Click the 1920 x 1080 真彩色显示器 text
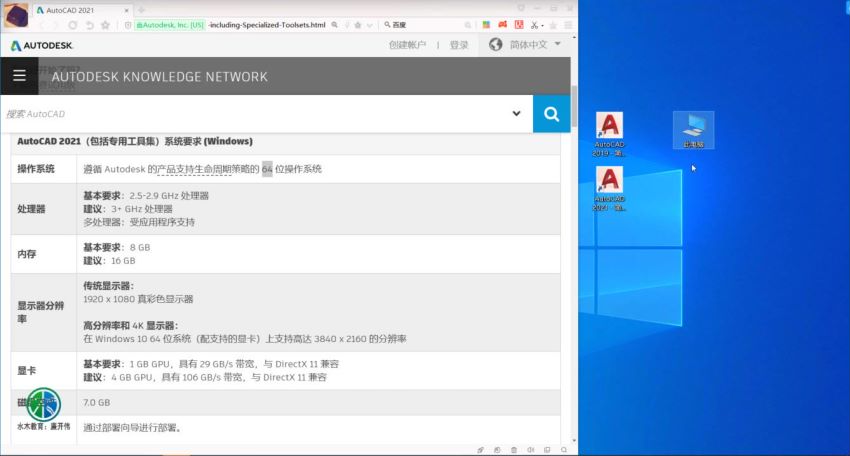Viewport: 850px width, 456px height. (x=138, y=299)
